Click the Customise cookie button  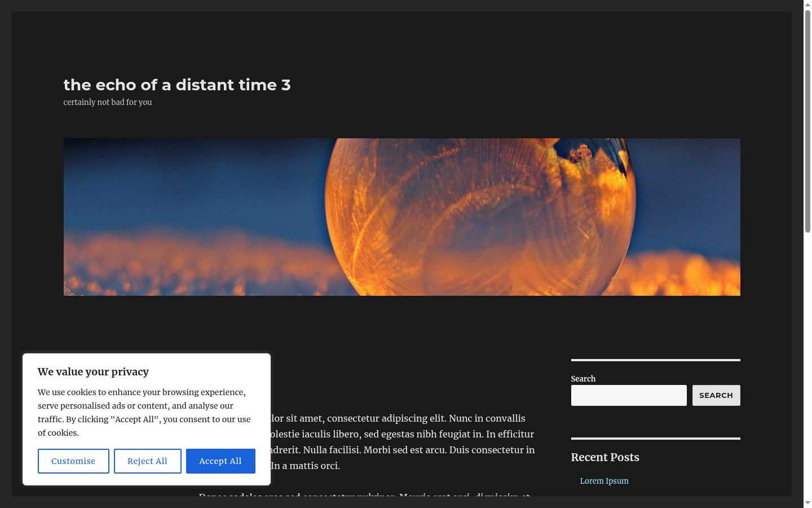(73, 461)
